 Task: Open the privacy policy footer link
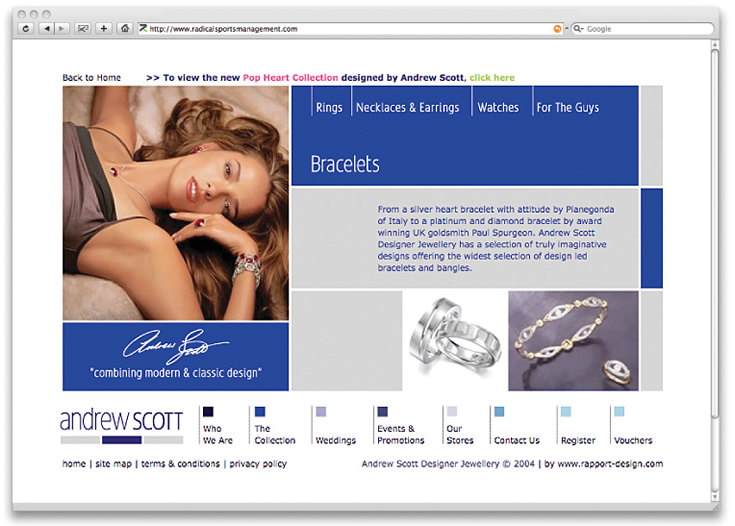(x=258, y=464)
